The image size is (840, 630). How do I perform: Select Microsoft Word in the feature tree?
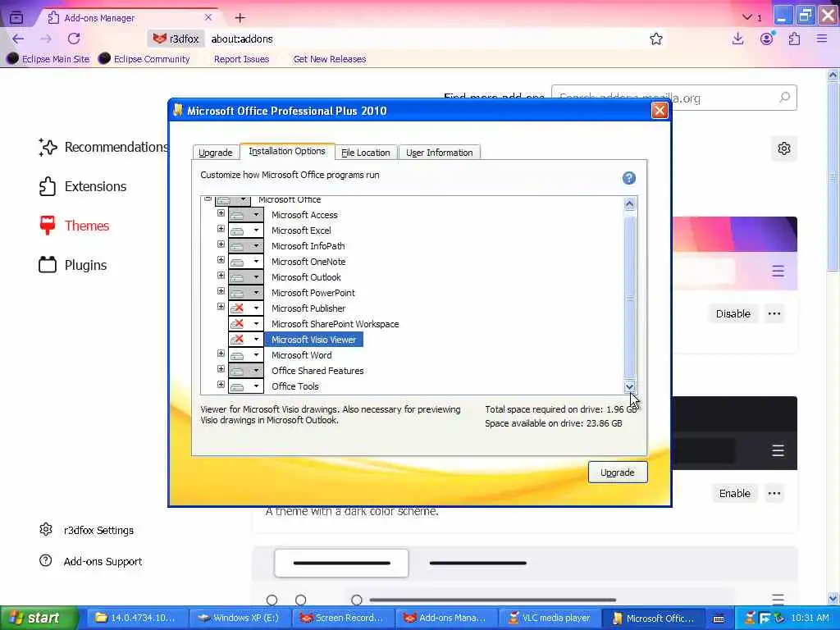(302, 355)
